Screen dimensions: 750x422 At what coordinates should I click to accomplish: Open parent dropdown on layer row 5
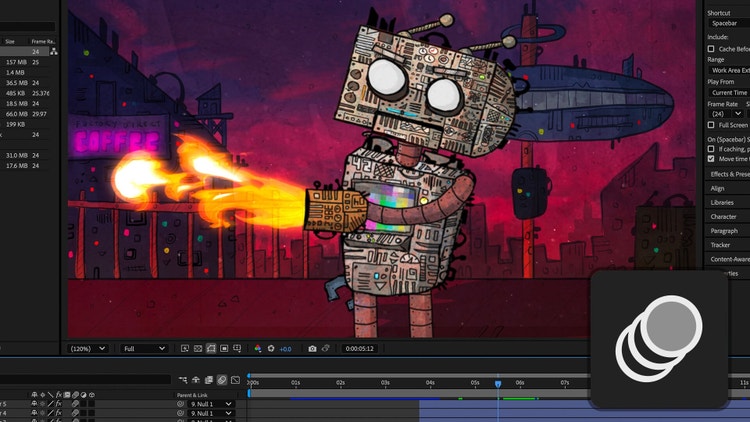(210, 404)
